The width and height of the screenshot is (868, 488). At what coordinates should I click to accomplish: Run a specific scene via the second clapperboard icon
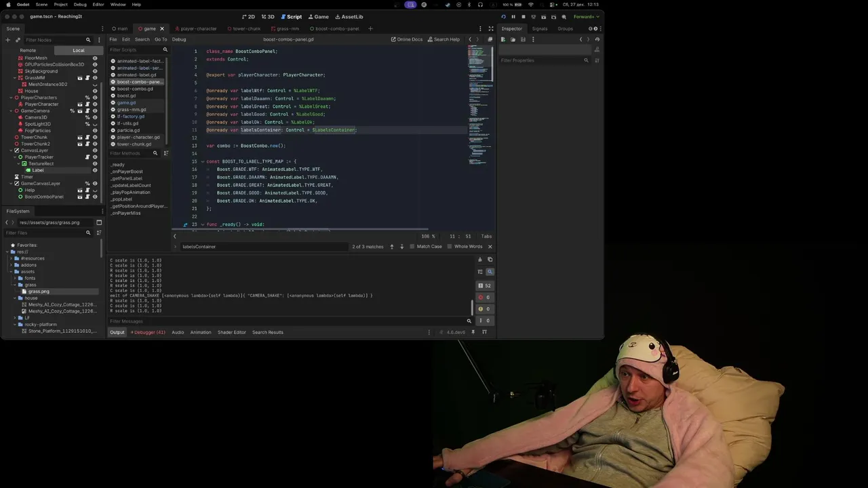tap(553, 16)
